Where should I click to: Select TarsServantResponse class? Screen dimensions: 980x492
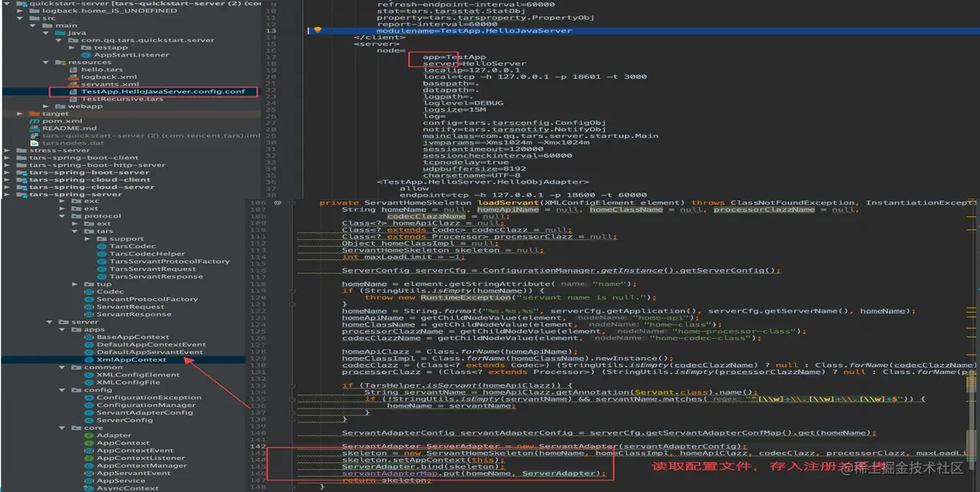(x=155, y=277)
